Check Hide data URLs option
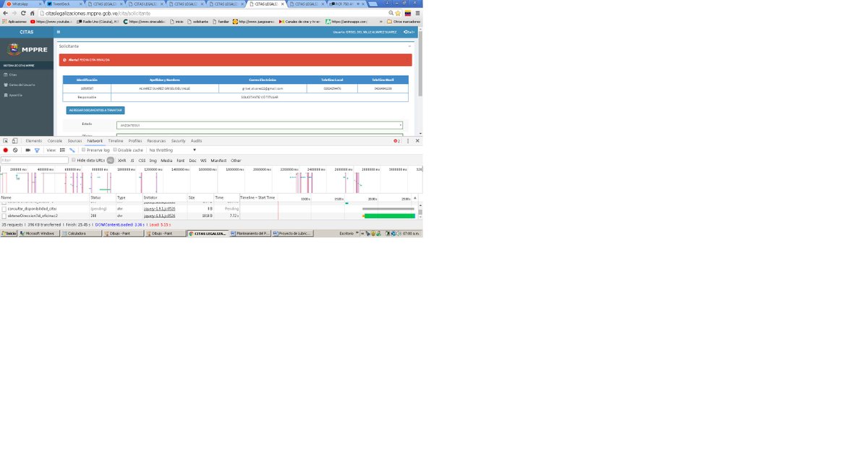868x470 pixels. point(74,160)
